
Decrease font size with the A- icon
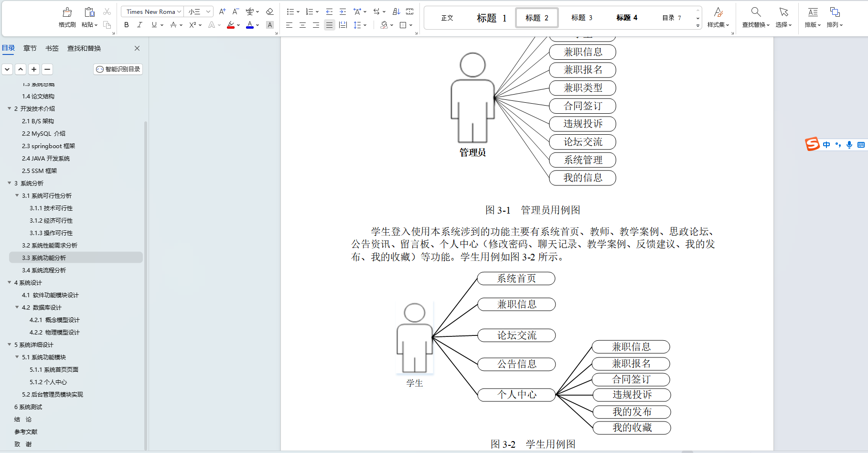[x=236, y=11]
